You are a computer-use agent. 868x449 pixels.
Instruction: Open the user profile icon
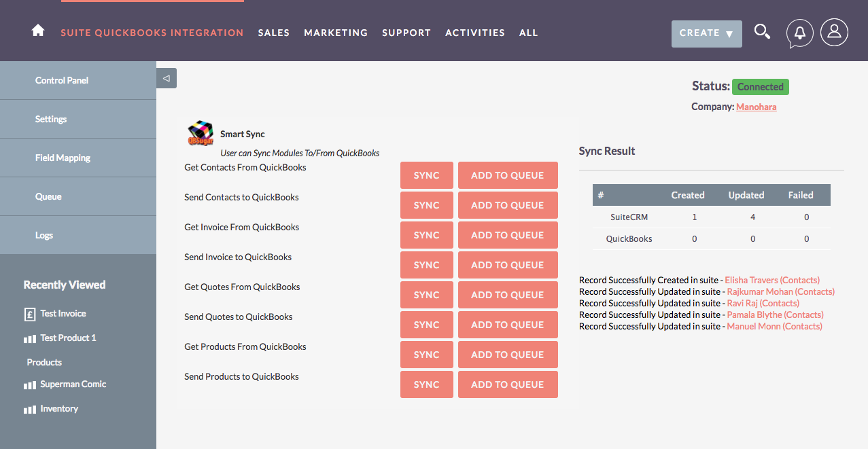coord(834,32)
